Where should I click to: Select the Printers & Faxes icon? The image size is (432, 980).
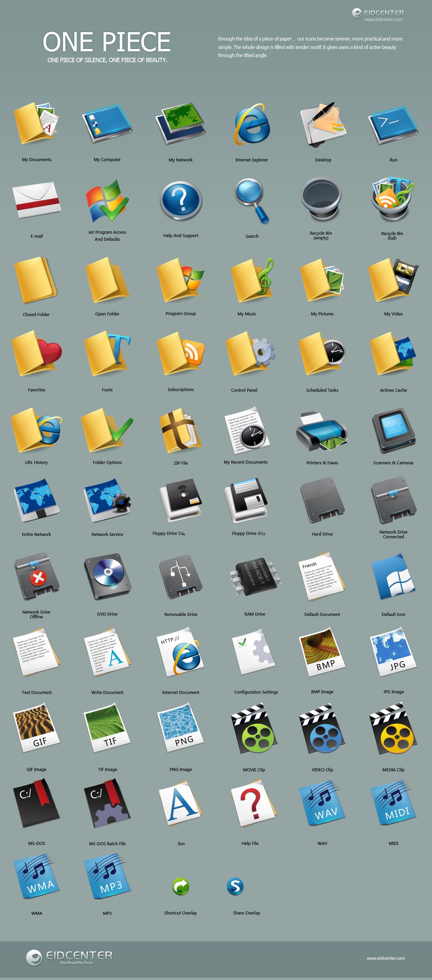[322, 432]
